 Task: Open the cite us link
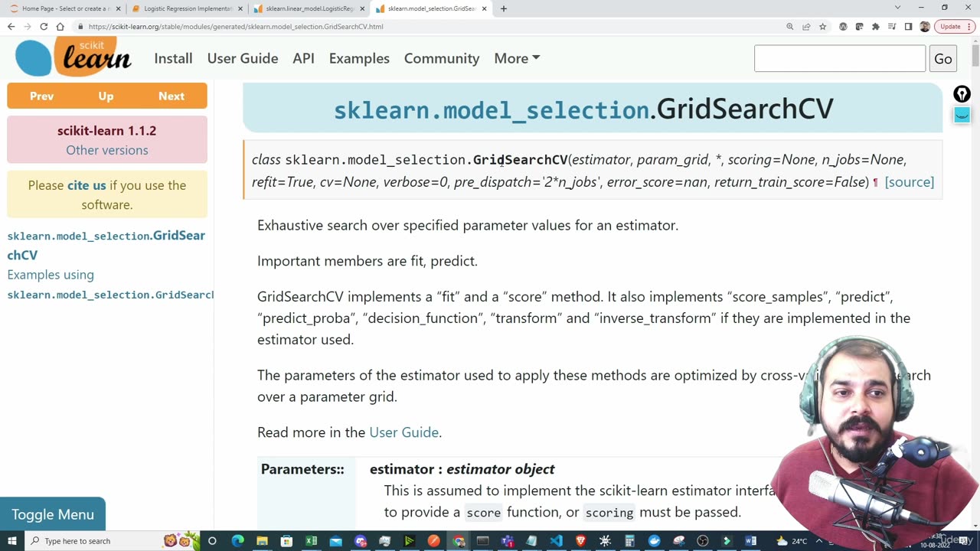pos(87,185)
